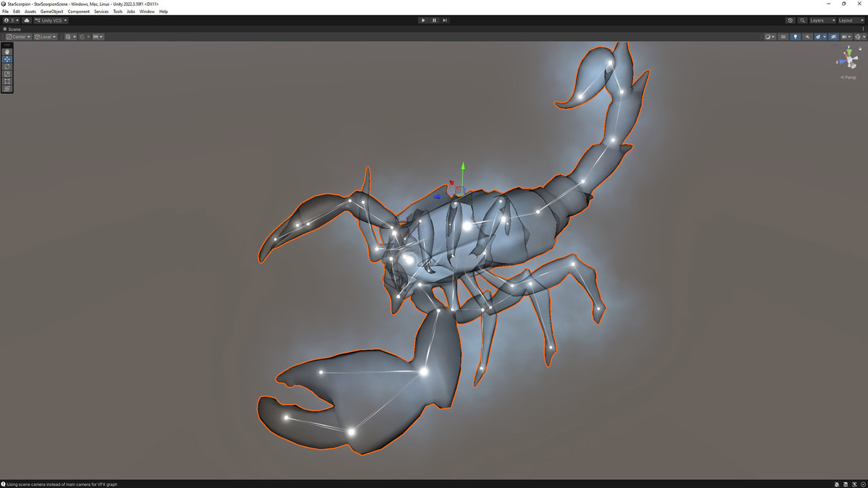The image size is (868, 488).
Task: Click the activity progress checkmark icon
Action: 863,484
